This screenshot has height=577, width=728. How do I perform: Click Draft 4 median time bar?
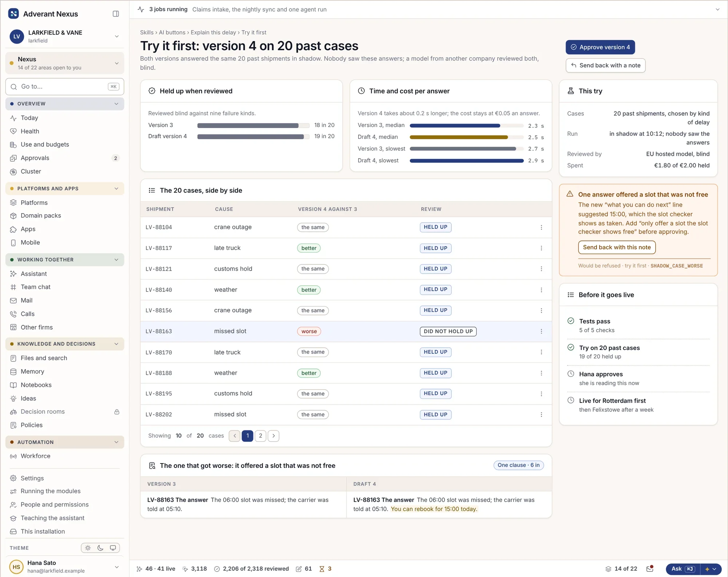pos(467,138)
